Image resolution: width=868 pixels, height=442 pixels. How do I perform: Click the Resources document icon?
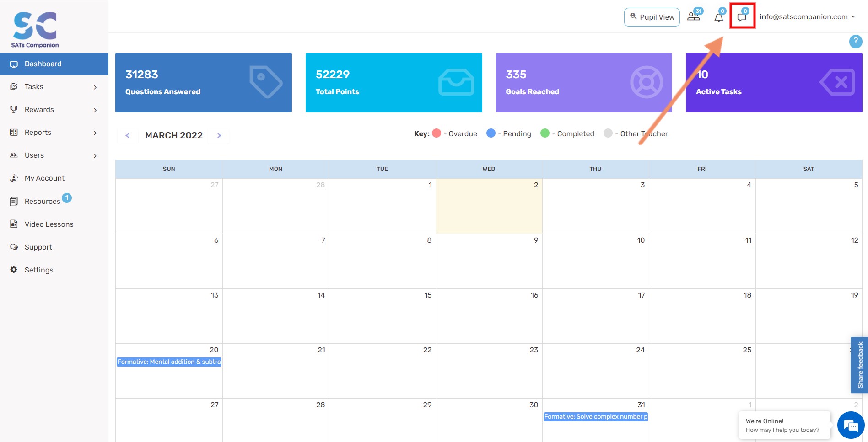(14, 202)
